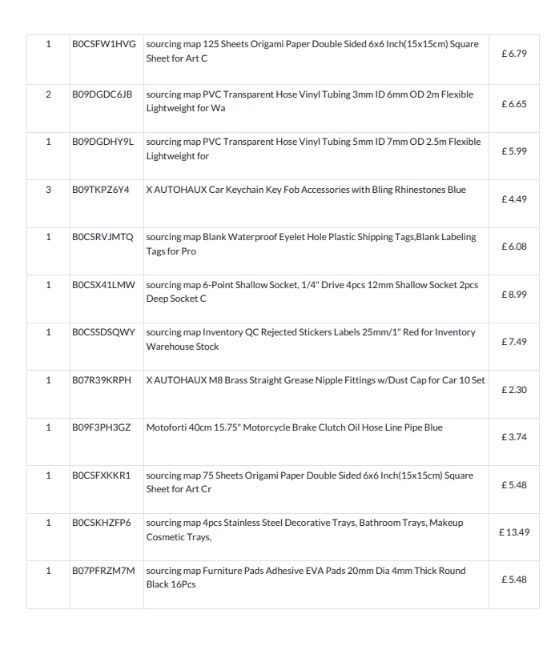
Task: Select ASIN code B09DGDHY9L
Action: [103, 142]
